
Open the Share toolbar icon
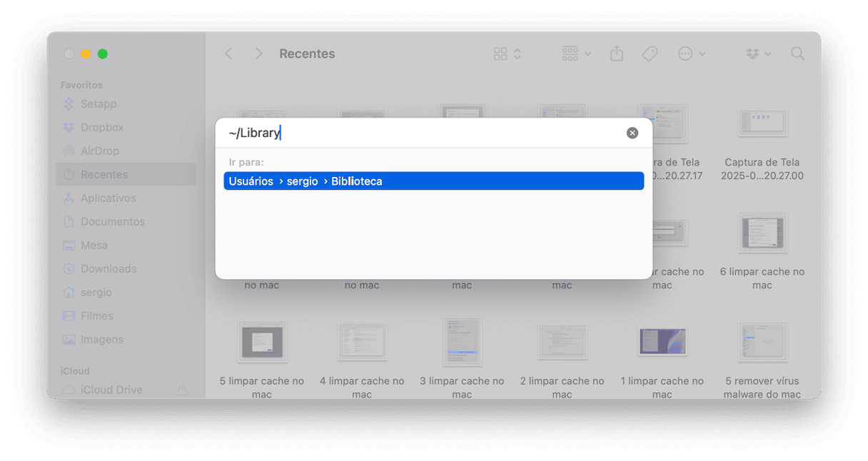coord(617,54)
